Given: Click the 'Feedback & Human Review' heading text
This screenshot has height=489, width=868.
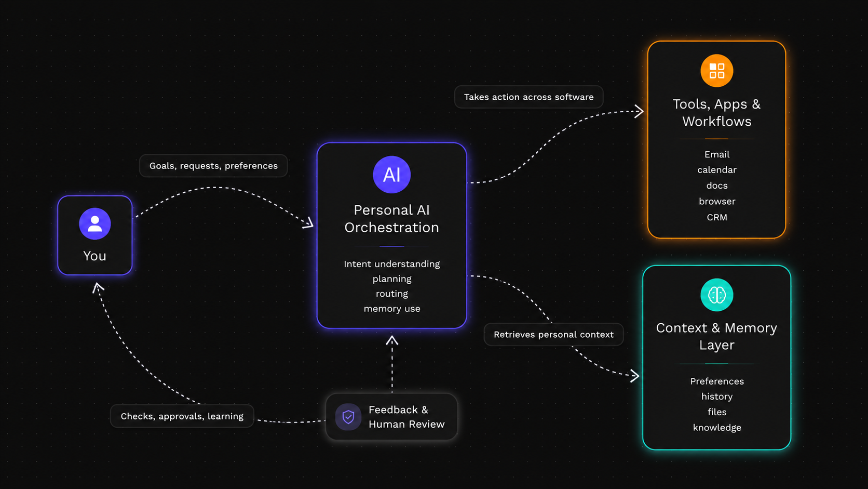Looking at the screenshot, I should point(406,417).
